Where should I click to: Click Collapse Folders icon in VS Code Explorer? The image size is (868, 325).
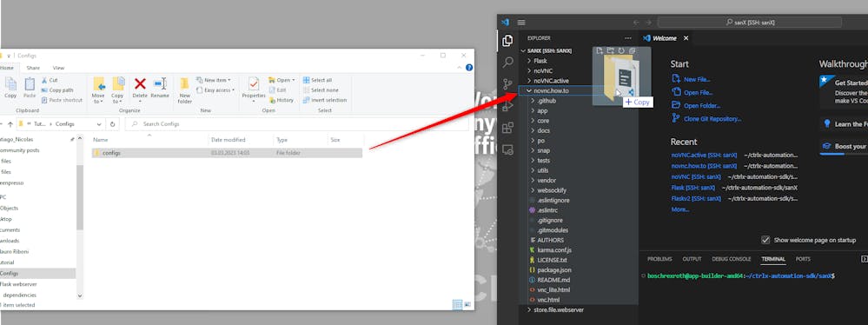tap(632, 51)
